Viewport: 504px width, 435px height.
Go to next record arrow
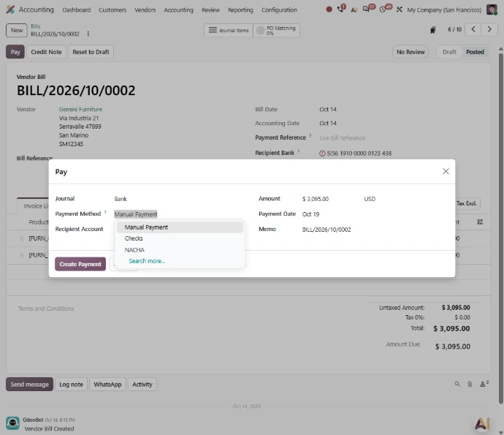[489, 29]
